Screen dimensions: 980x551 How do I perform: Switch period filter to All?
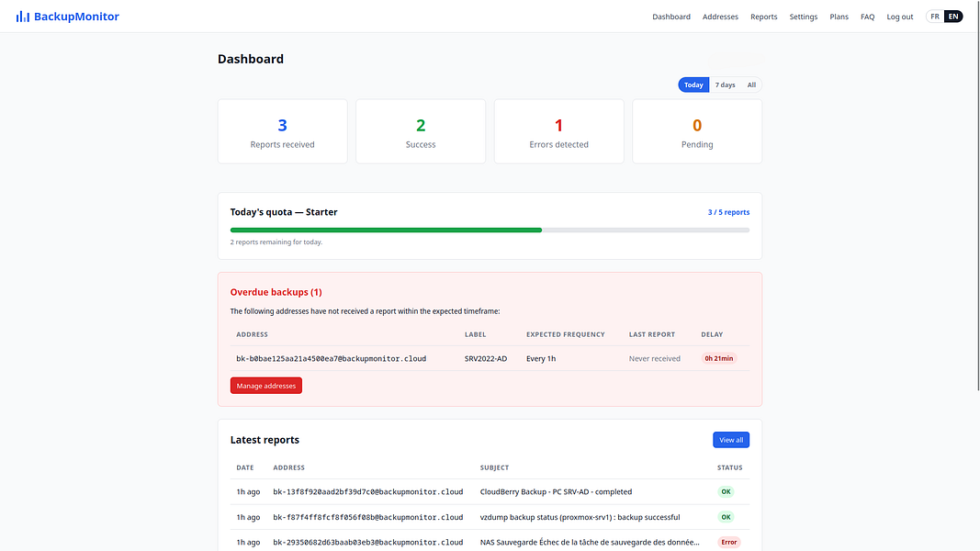751,85
